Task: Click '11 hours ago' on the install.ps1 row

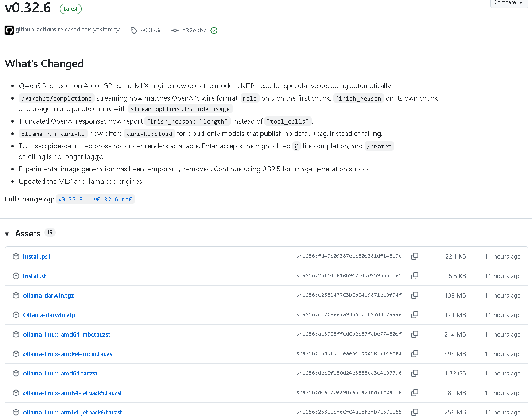Action: [503, 256]
